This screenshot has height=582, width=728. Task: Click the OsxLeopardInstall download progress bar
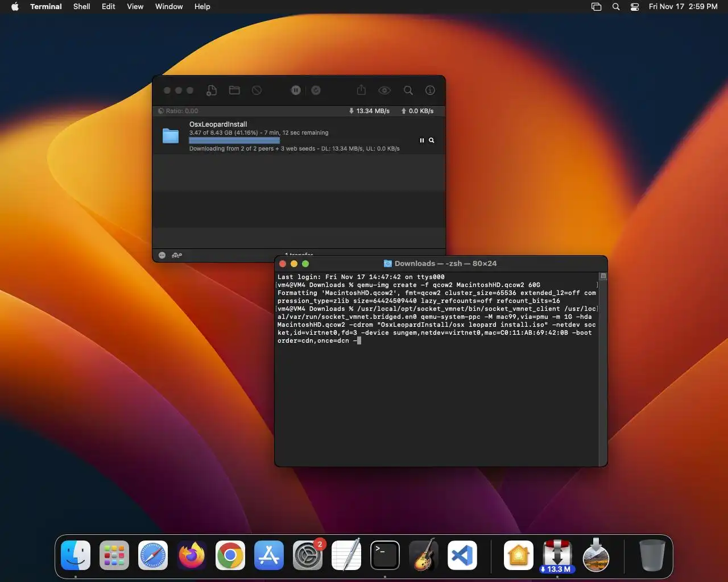tap(234, 140)
